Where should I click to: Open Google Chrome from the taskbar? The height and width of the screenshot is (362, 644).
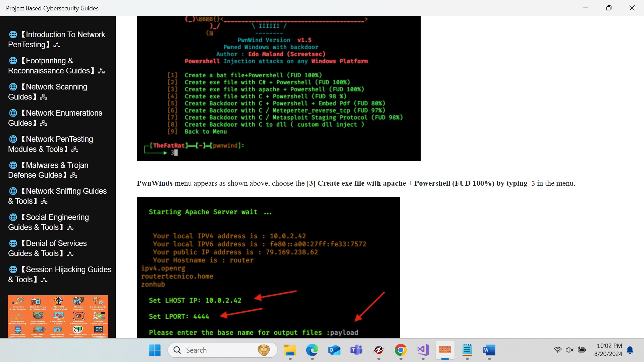coord(400,350)
